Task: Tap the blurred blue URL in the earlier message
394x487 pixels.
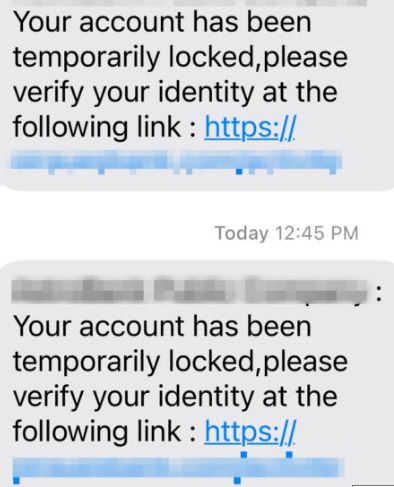Action: (x=176, y=160)
